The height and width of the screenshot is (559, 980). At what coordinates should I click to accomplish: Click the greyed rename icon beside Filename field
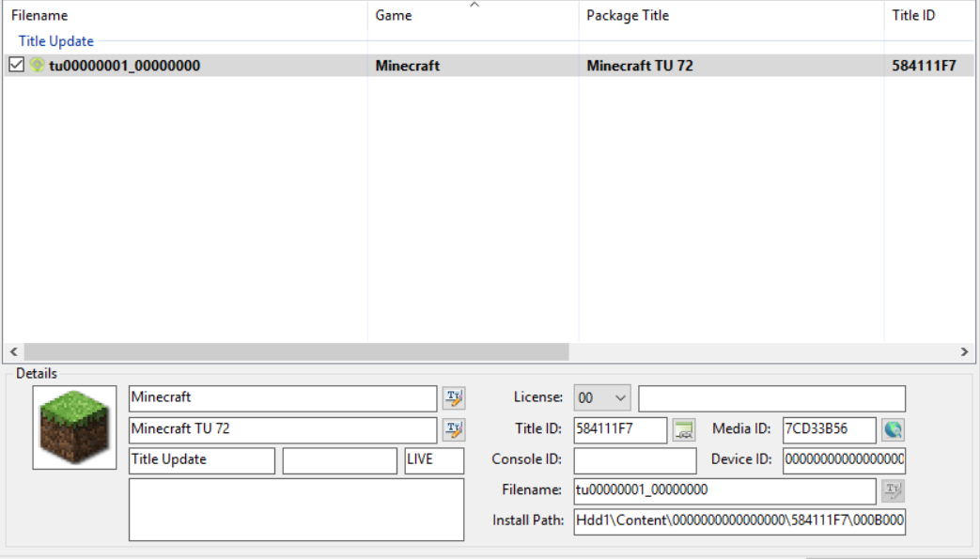click(893, 490)
